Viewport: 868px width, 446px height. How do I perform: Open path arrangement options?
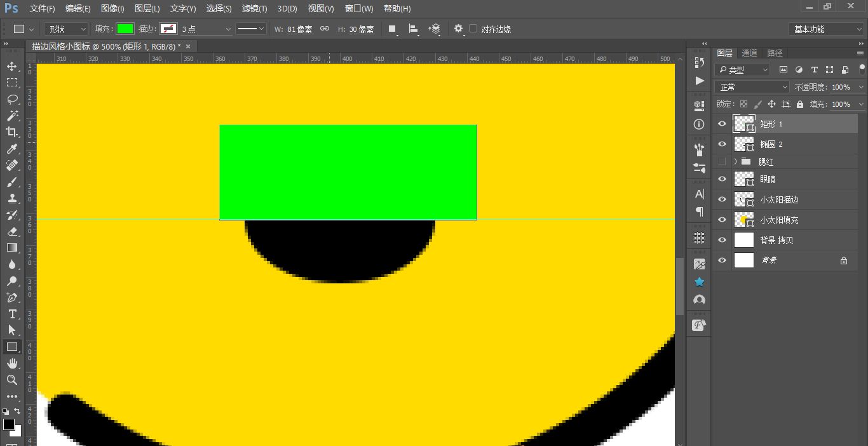point(435,29)
